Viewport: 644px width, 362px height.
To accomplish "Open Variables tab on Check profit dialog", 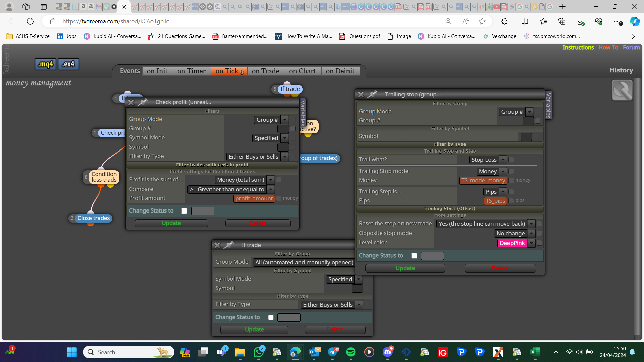I will (303, 113).
